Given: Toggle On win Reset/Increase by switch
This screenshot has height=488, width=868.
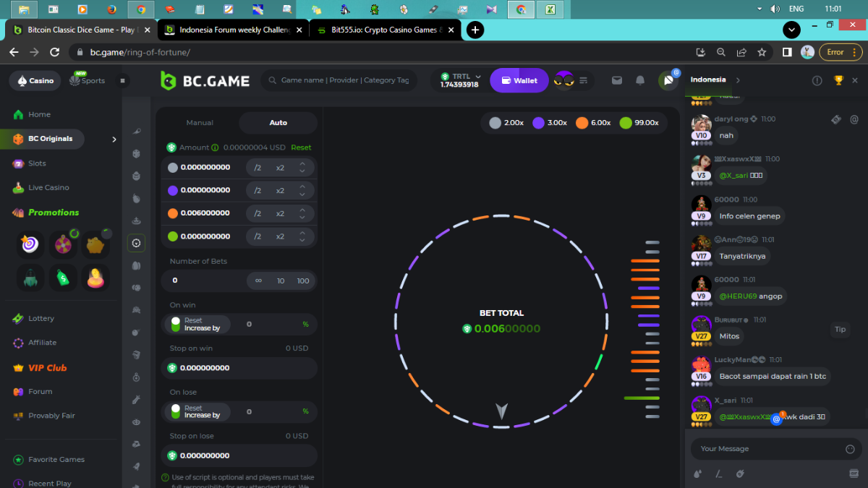Looking at the screenshot, I should [x=176, y=325].
